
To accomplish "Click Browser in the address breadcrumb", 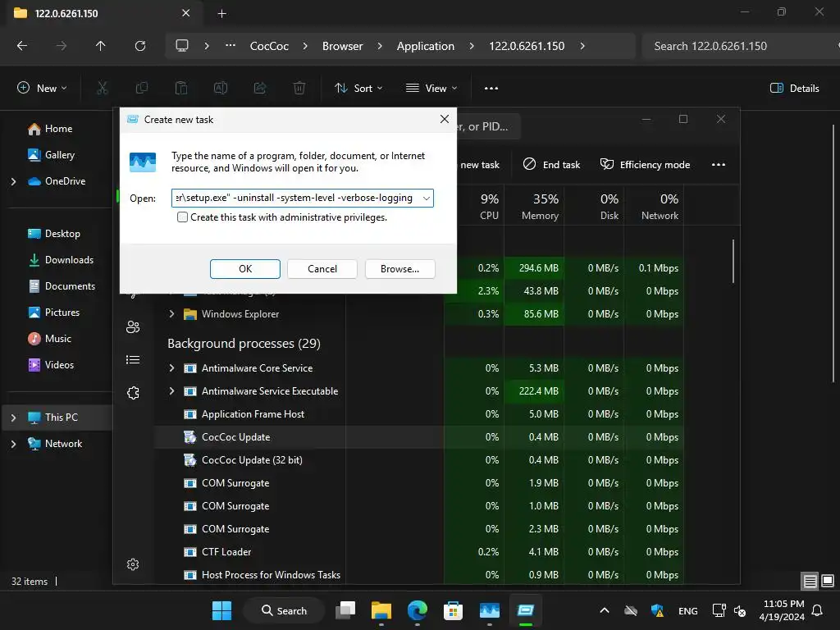I will [x=342, y=46].
